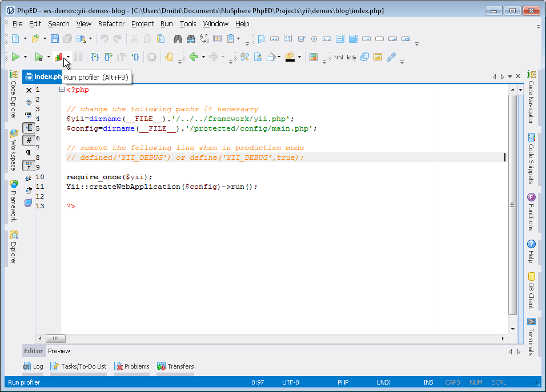This screenshot has height=392, width=546.
Task: Save file with the floppy disk icon
Action: pyautogui.click(x=55, y=39)
